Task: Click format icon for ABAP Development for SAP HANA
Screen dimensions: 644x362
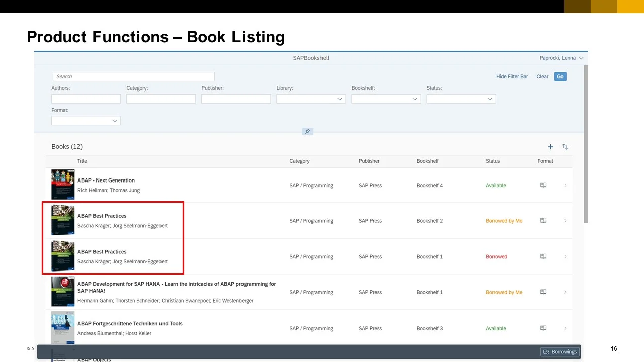Action: click(543, 292)
